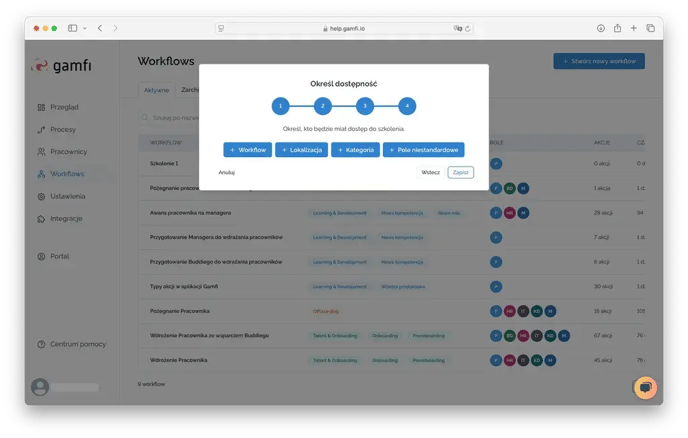Click the Ustawienia gear icon

(41, 196)
